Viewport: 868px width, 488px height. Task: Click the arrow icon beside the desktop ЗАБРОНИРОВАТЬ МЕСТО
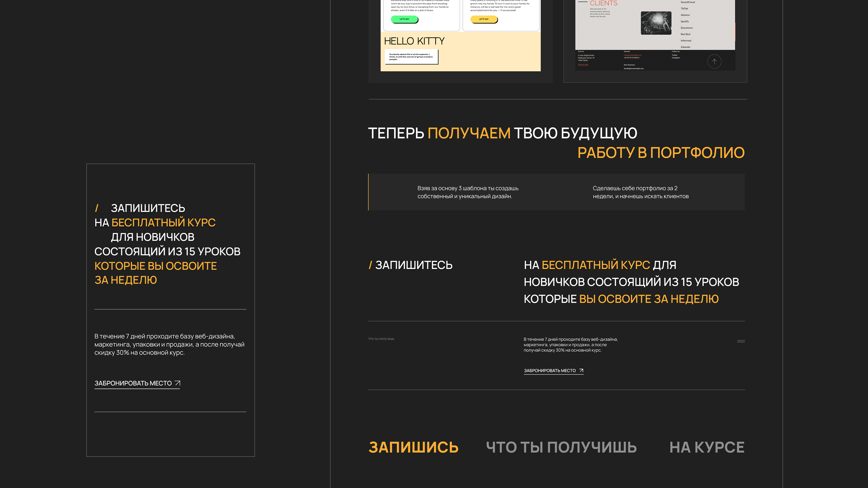point(581,371)
